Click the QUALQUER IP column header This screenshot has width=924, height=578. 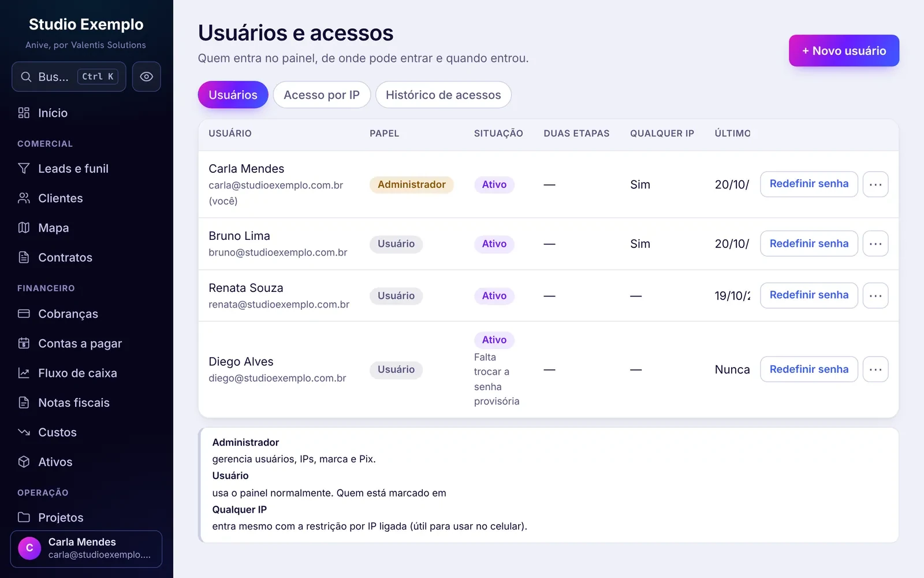click(662, 134)
